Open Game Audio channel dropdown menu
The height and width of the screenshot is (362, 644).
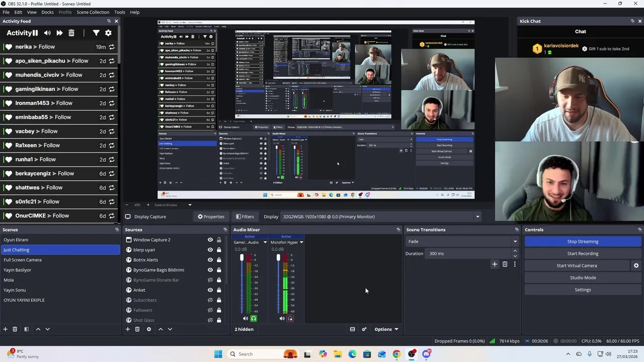point(265,242)
